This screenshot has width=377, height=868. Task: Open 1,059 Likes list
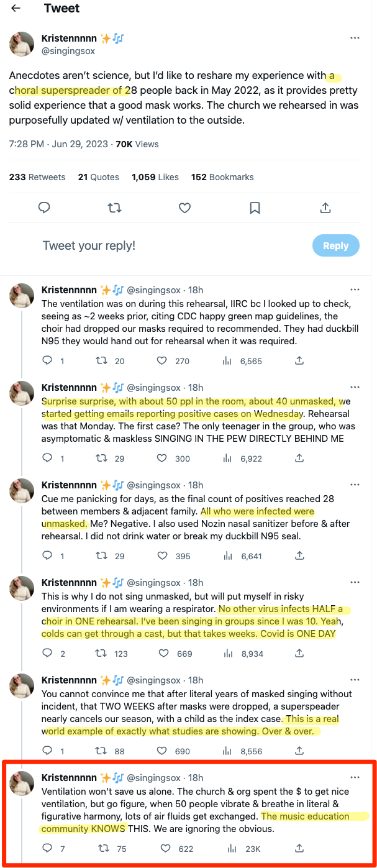[155, 177]
